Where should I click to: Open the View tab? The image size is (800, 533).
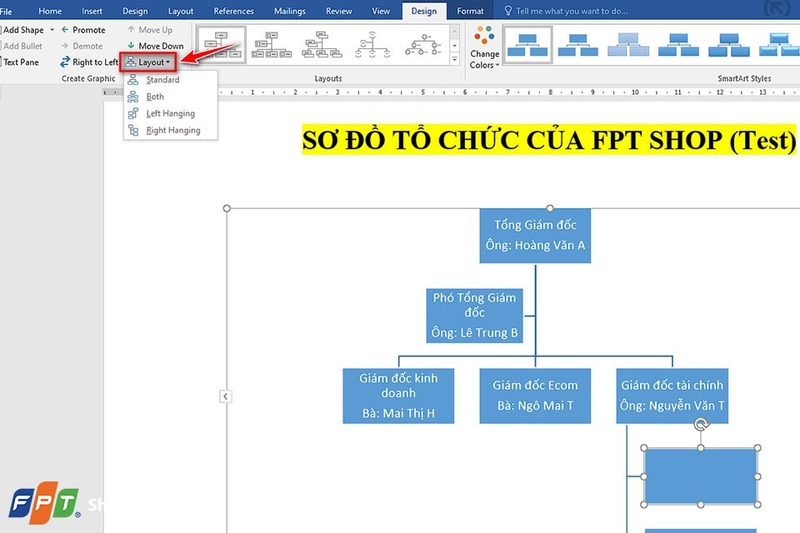(381, 11)
